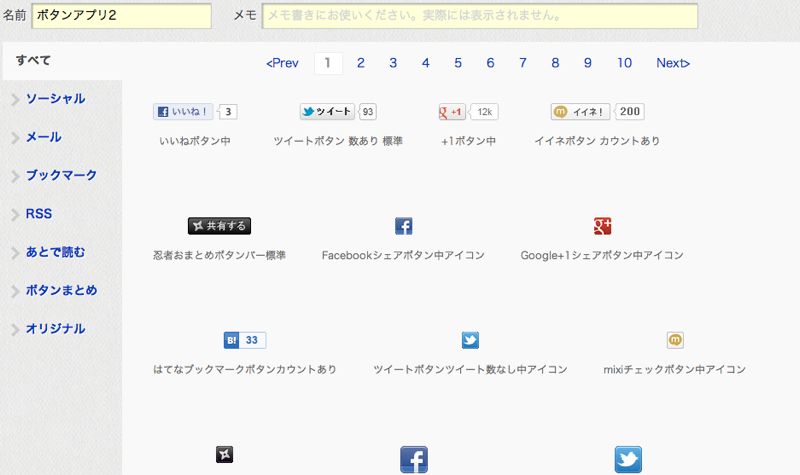This screenshot has width=800, height=475.
Task: Open the あとで読む category
Action: [x=55, y=252]
